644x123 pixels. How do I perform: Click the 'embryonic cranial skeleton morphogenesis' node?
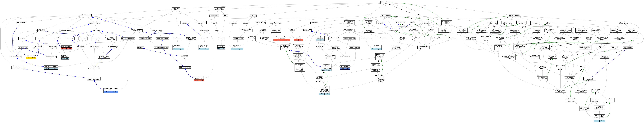click(x=94, y=79)
